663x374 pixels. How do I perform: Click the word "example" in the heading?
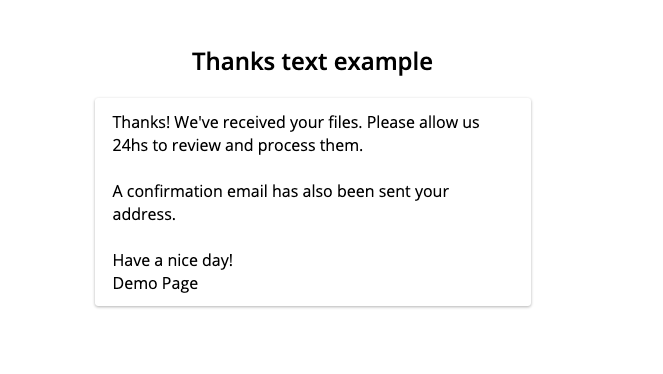[383, 63]
